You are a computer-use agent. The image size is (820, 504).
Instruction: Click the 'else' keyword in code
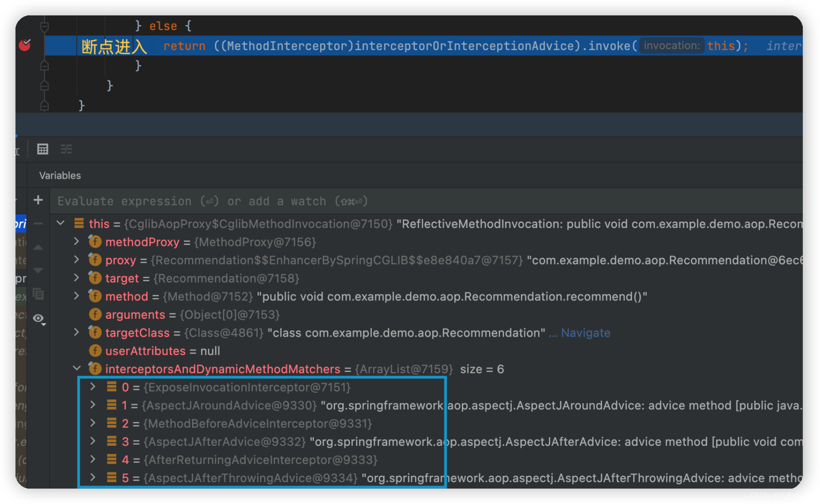[163, 26]
